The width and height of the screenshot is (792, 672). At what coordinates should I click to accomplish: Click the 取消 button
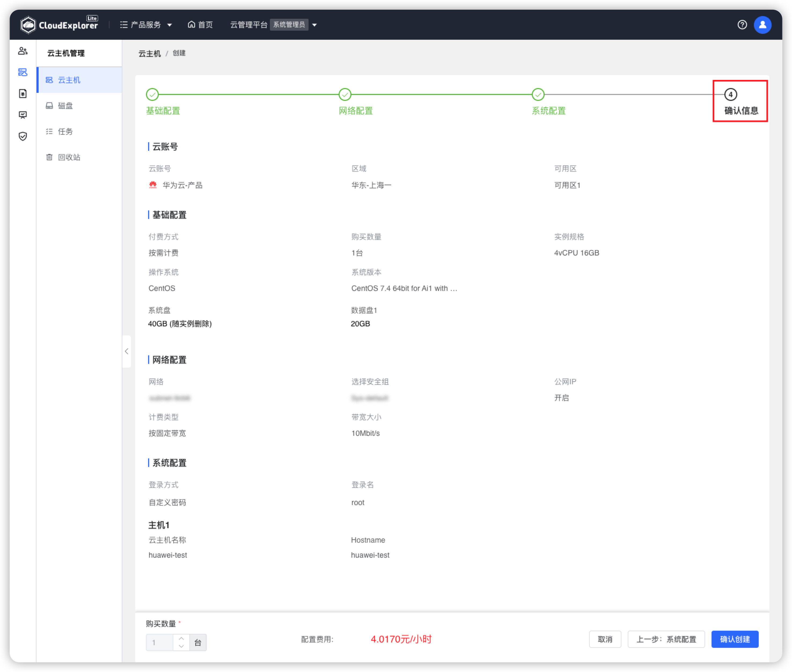point(605,639)
